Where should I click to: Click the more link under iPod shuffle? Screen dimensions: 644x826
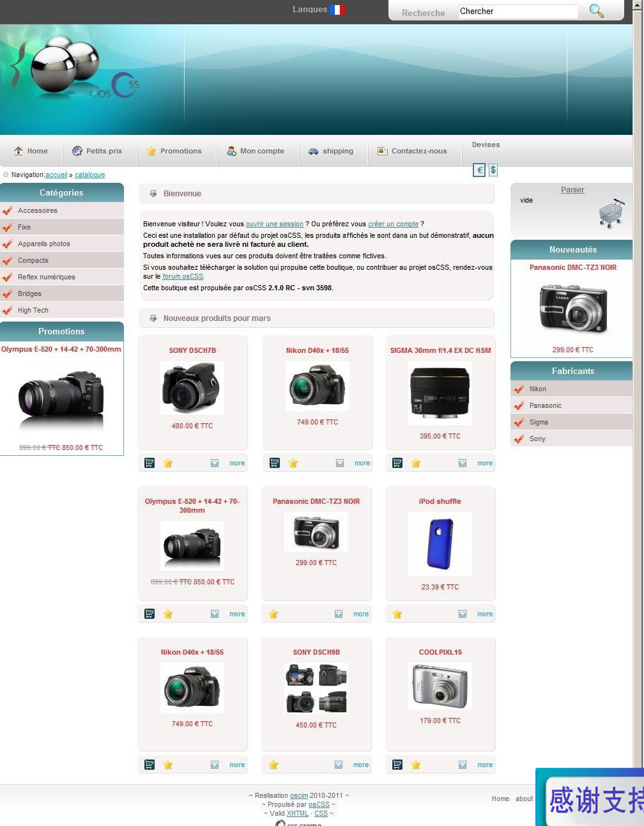(x=485, y=614)
